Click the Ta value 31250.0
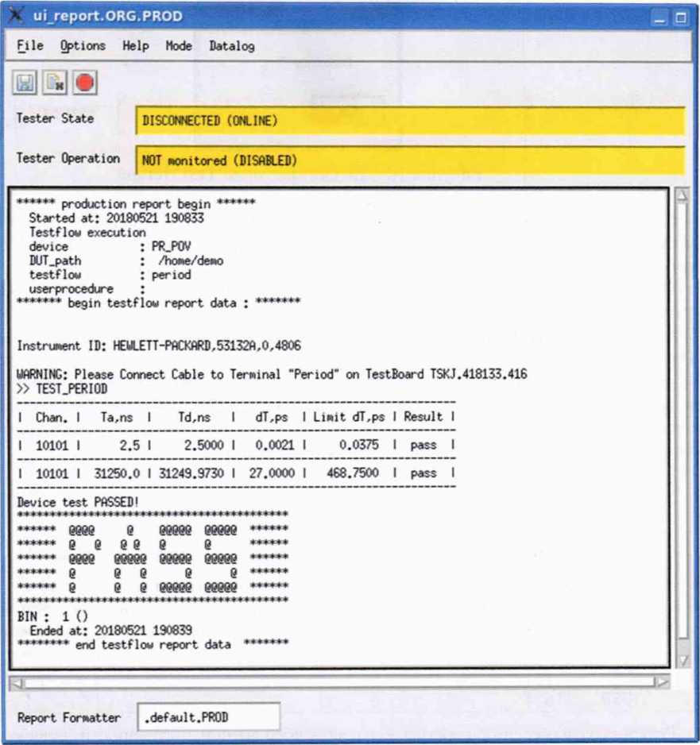The width and height of the screenshot is (700, 745). point(117,473)
